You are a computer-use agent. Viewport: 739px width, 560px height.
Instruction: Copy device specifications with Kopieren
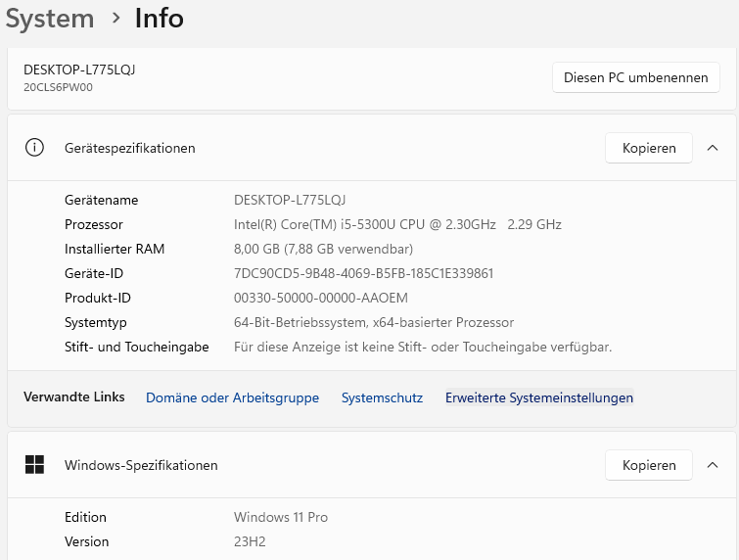point(649,148)
